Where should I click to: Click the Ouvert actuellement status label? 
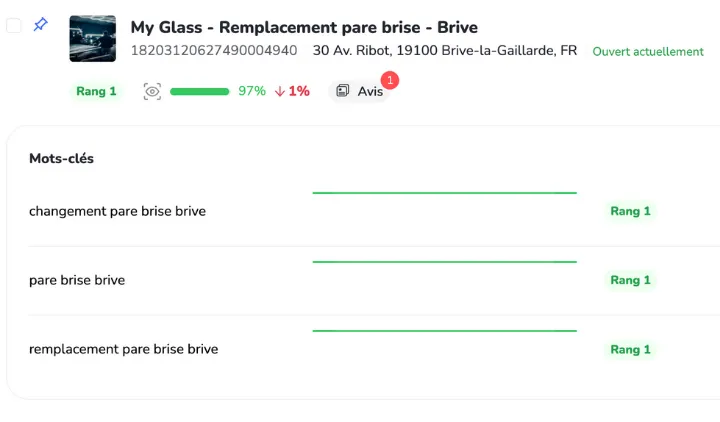pyautogui.click(x=648, y=51)
